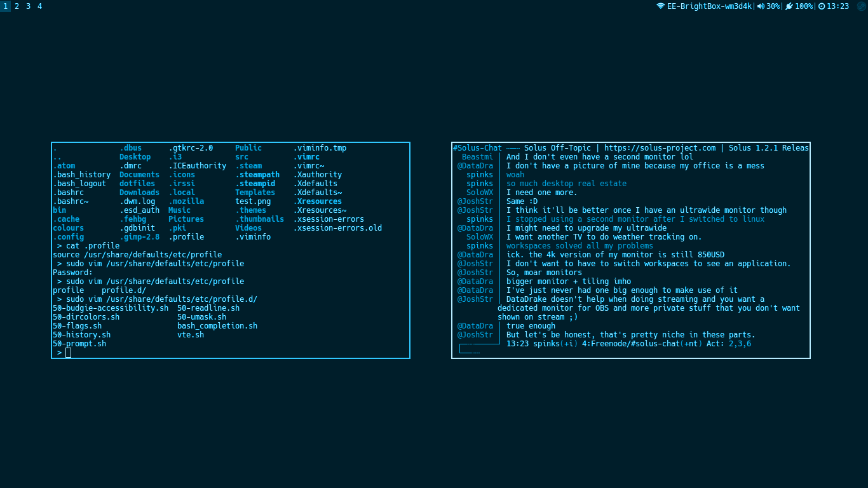Click the 30% volume level text

coord(773,6)
